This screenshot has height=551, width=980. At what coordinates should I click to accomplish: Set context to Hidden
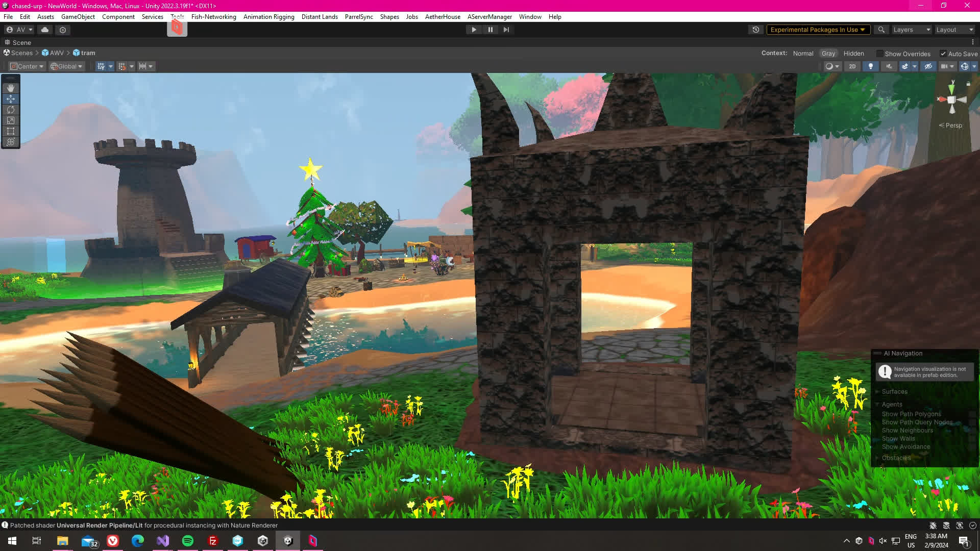click(853, 54)
